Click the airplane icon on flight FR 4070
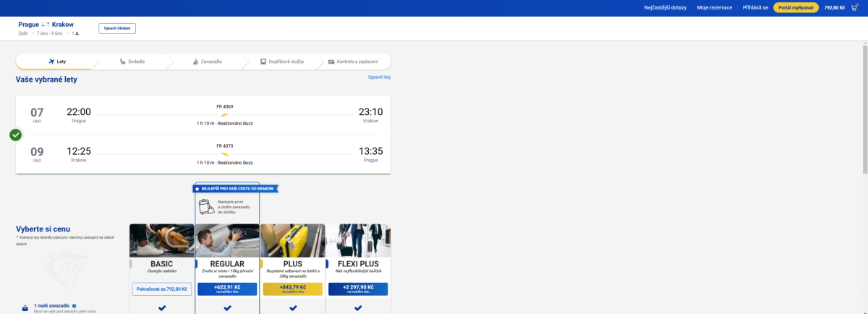Screen dimensions: 868x314 [225, 154]
